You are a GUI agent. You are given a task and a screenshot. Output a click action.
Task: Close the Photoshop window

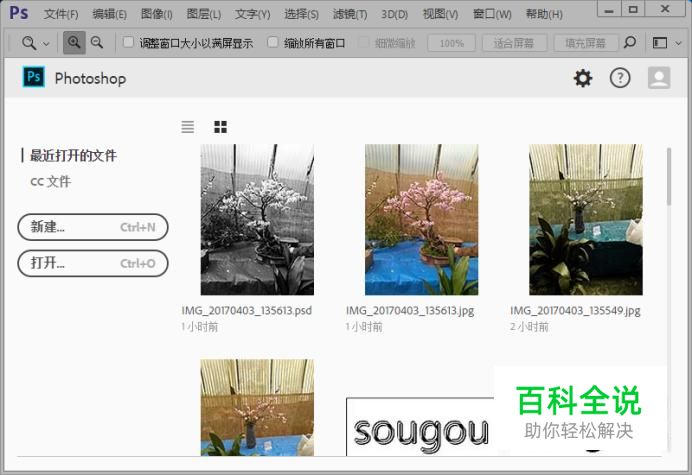click(665, 9)
